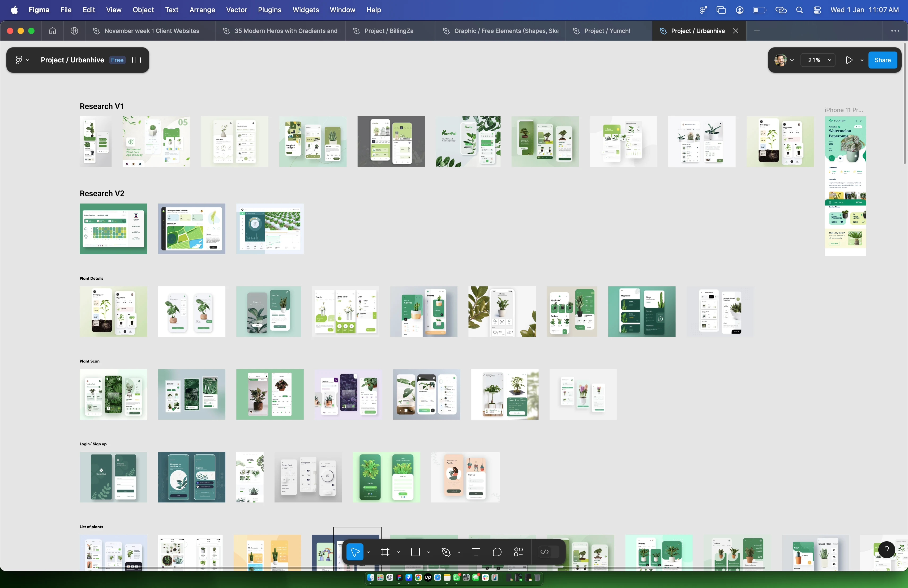Open the globe Community icon
The width and height of the screenshot is (908, 588).
[x=74, y=31]
